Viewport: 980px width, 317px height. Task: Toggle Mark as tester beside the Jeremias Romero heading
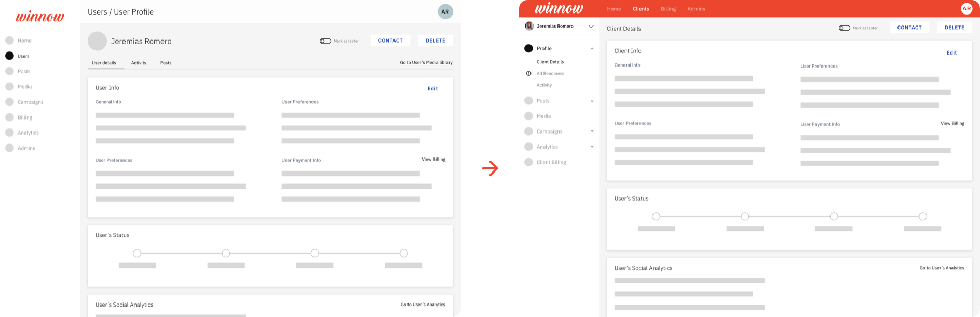tap(325, 41)
